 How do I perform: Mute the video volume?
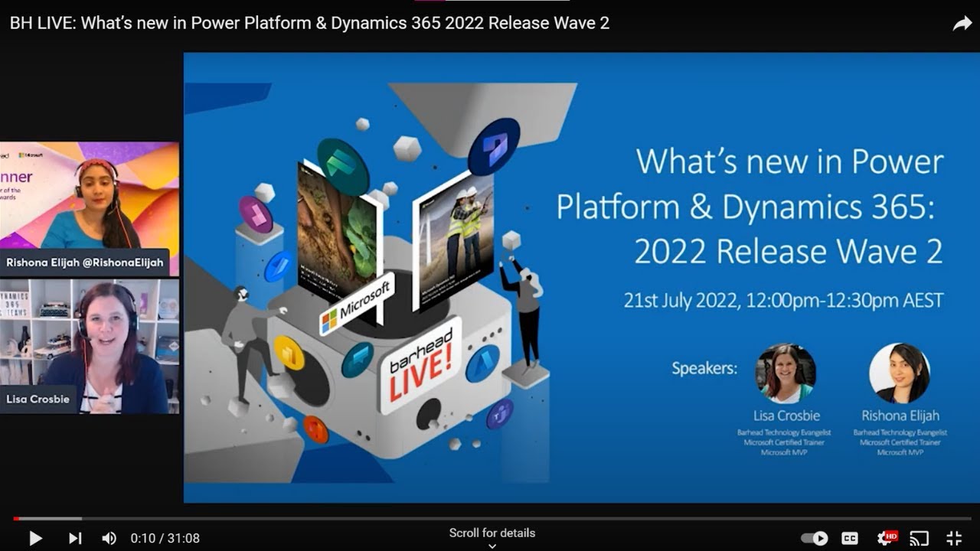click(x=109, y=538)
